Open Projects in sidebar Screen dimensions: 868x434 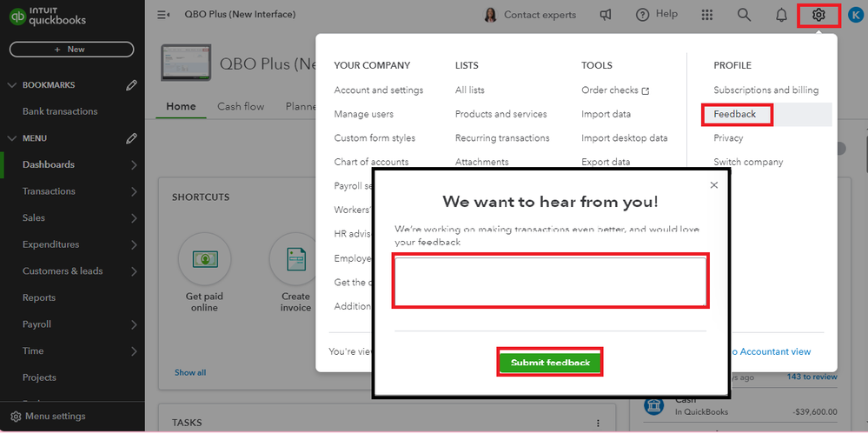tap(39, 377)
